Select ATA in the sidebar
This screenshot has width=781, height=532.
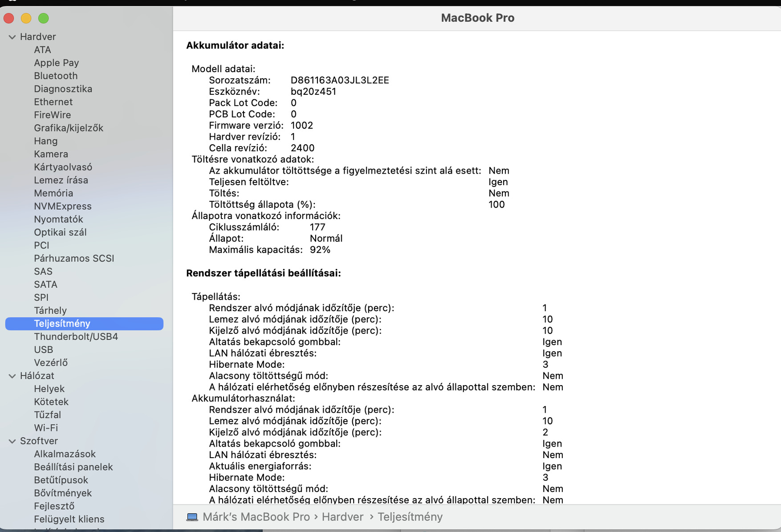coord(42,50)
